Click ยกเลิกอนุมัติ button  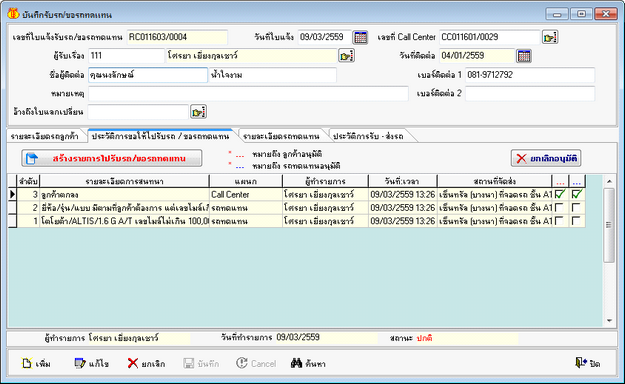(x=546, y=158)
